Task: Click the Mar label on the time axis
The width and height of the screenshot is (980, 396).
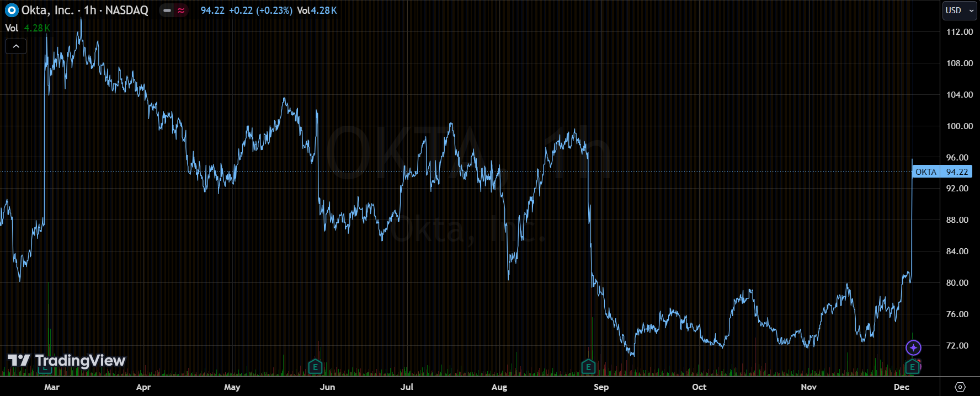Action: tap(52, 387)
